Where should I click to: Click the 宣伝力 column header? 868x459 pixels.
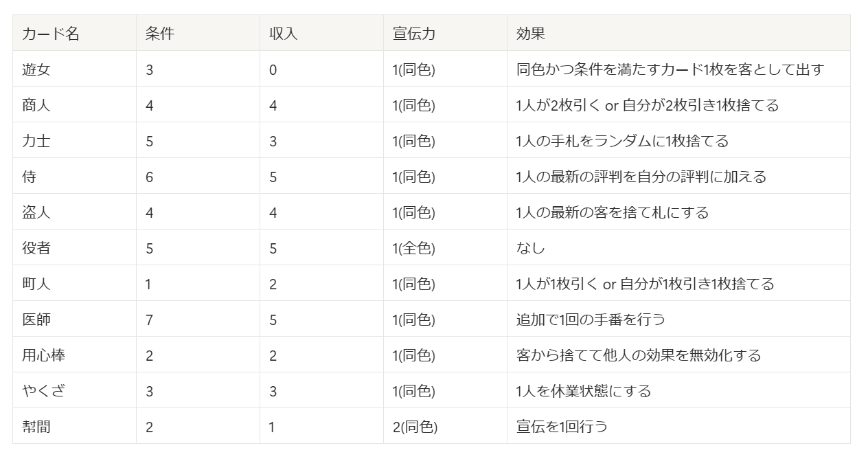[x=414, y=34]
